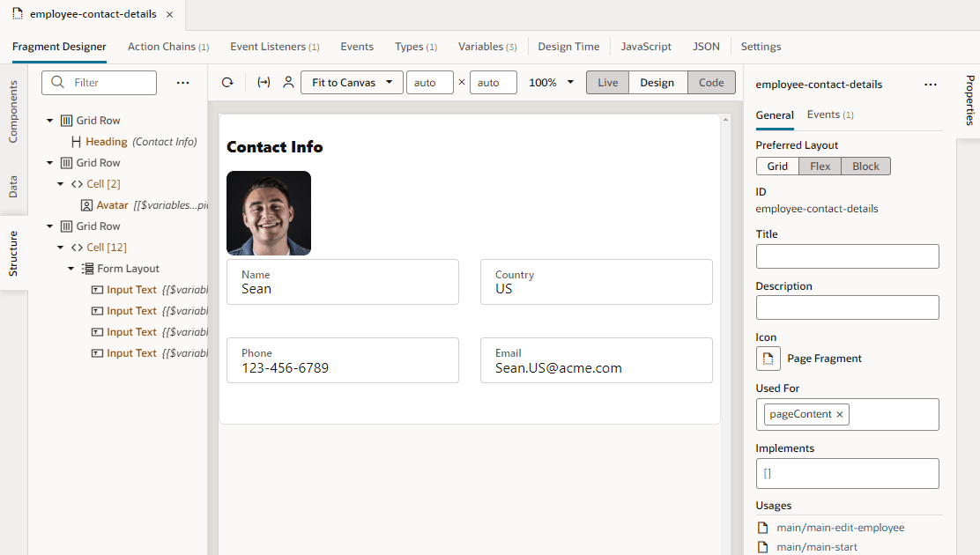Select Grid preferred layout

[x=777, y=166]
